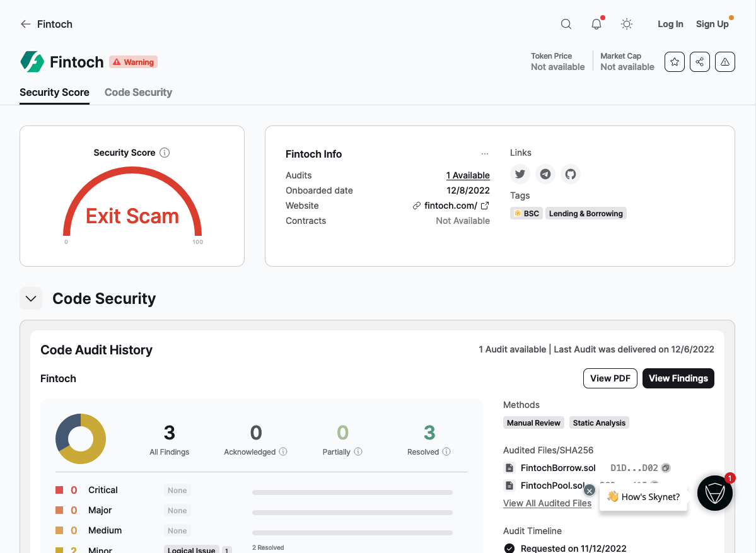Dismiss the How's Skynet chat bubble
Viewport: 756px width, 553px height.
click(x=589, y=490)
